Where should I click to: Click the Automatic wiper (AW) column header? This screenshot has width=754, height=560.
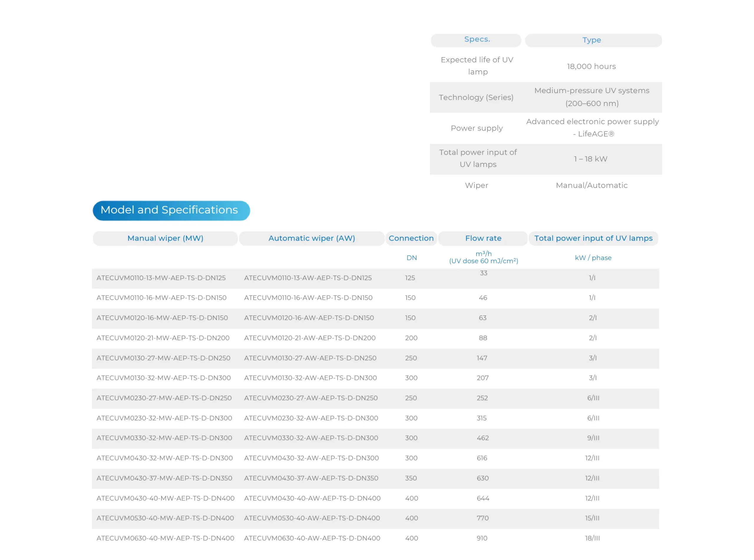(311, 238)
